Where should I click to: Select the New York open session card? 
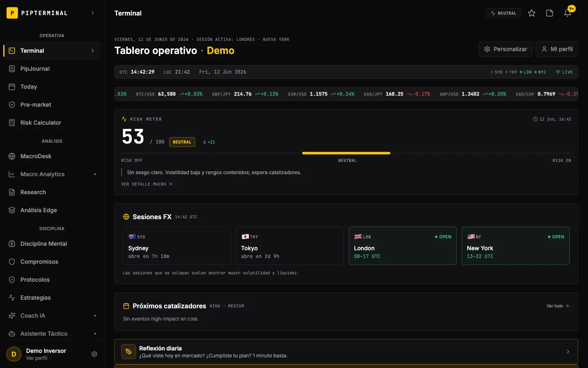(x=515, y=246)
